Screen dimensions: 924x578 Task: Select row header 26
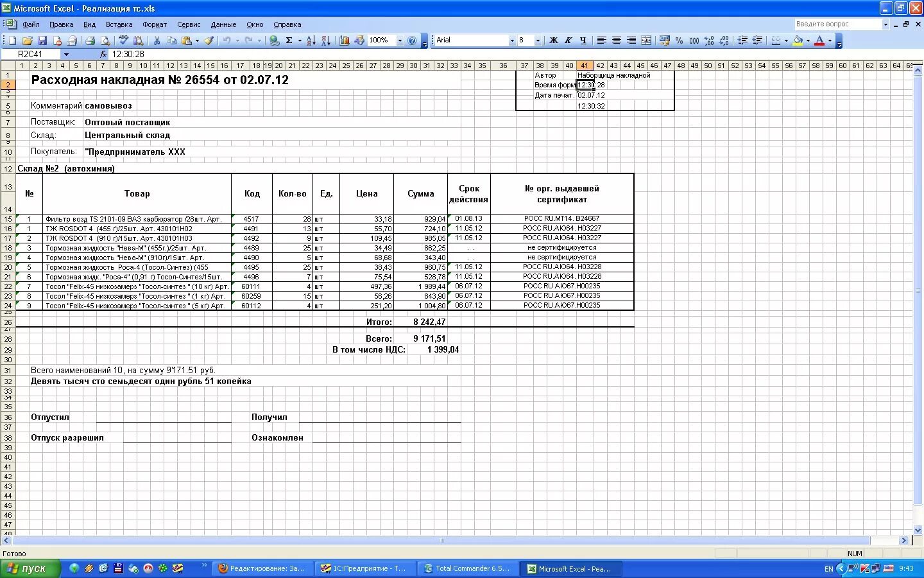pyautogui.click(x=8, y=322)
